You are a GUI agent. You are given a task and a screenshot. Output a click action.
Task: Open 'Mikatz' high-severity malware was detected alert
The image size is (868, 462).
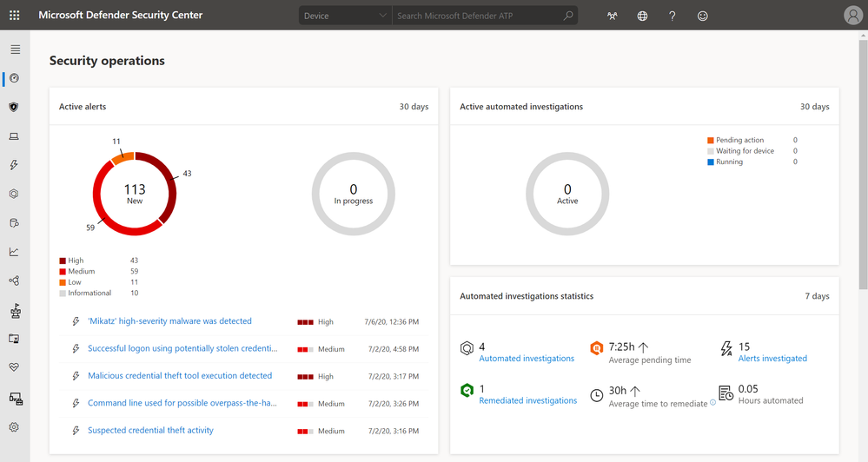coord(169,321)
